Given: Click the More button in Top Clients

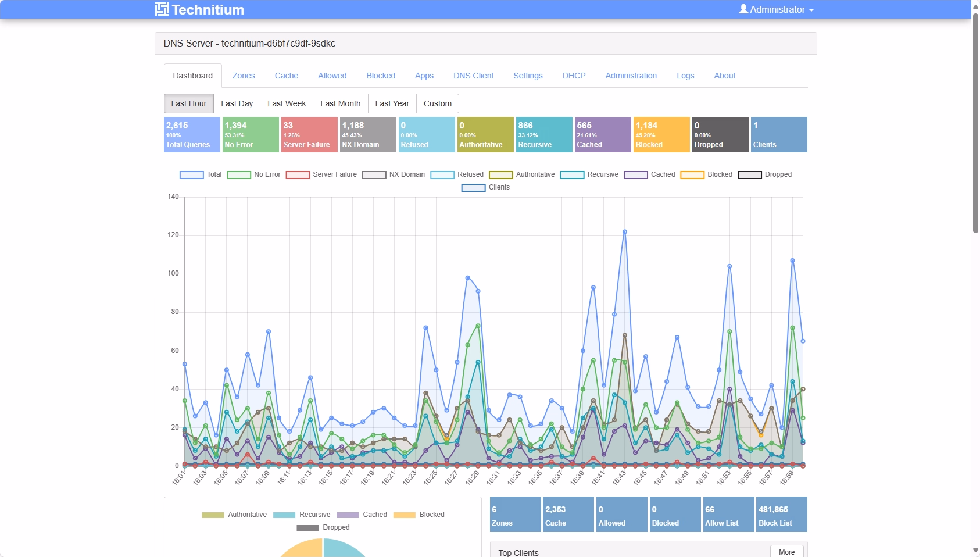Looking at the screenshot, I should pos(786,552).
